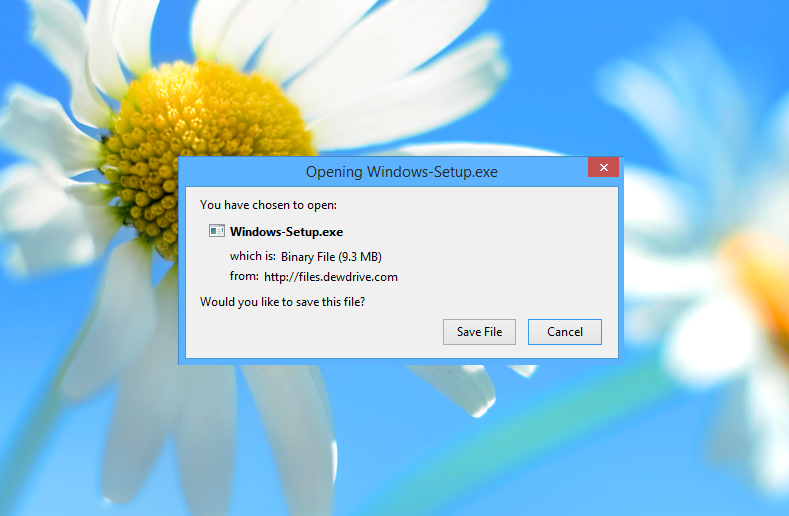Click the Binary File (9.3 MB) text
The height and width of the screenshot is (516, 789).
point(331,257)
